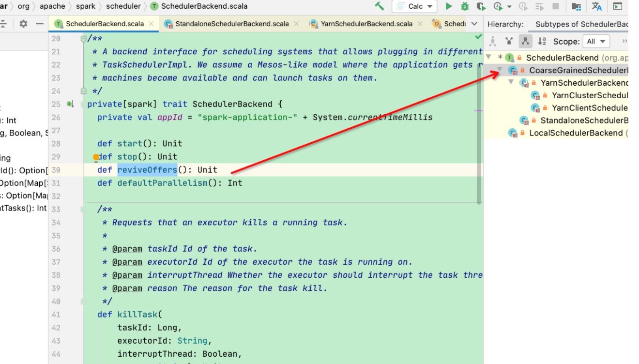Show hidden editor tabs chevron

tap(474, 24)
